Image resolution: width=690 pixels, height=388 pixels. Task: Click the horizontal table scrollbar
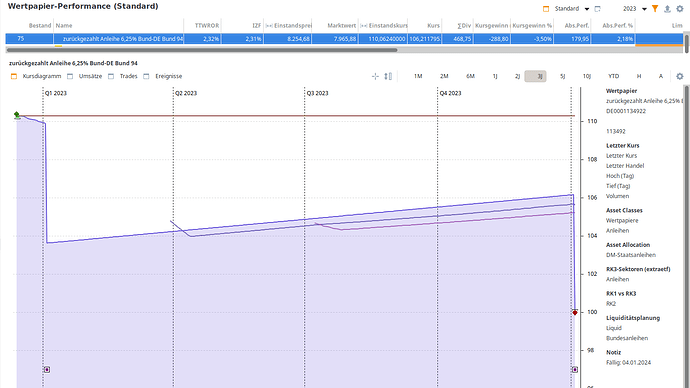202,50
